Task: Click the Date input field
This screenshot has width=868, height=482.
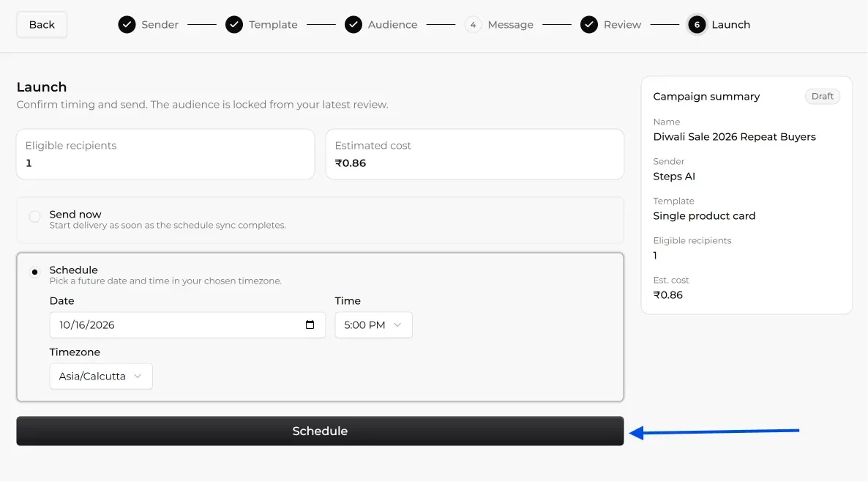Action: click(187, 325)
